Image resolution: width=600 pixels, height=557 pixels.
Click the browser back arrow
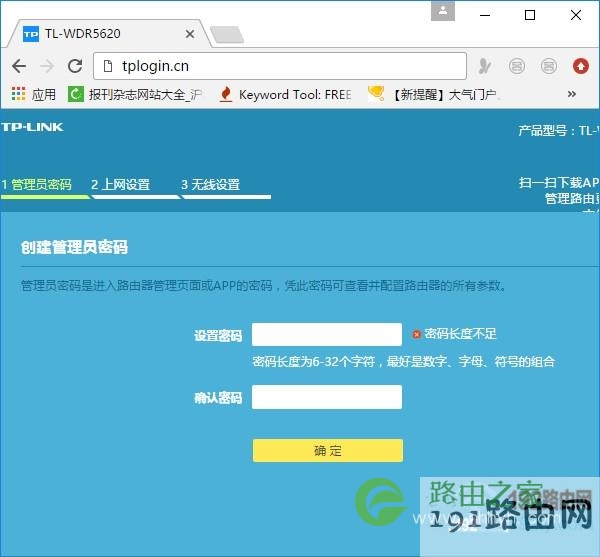[x=19, y=66]
